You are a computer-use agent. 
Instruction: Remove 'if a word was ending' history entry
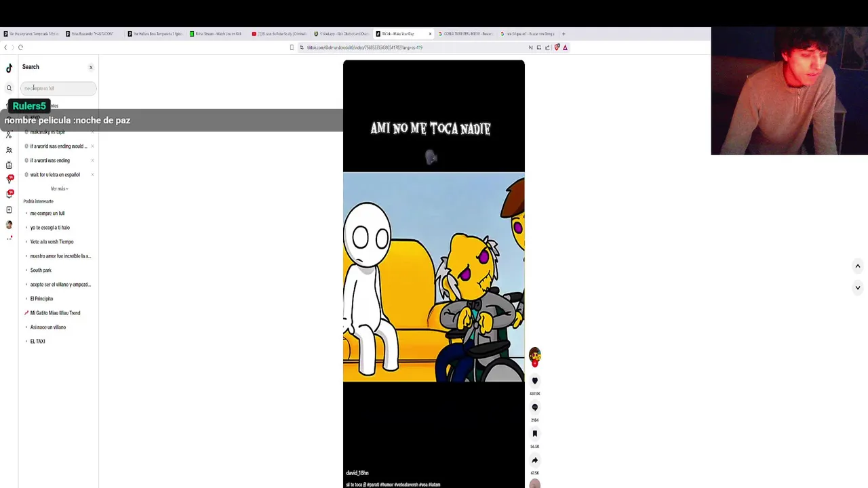pos(92,161)
